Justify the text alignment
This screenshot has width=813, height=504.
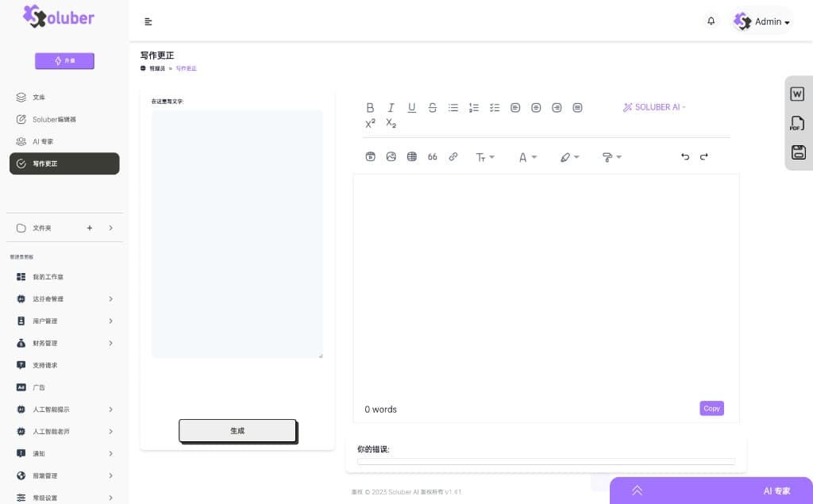click(x=577, y=107)
